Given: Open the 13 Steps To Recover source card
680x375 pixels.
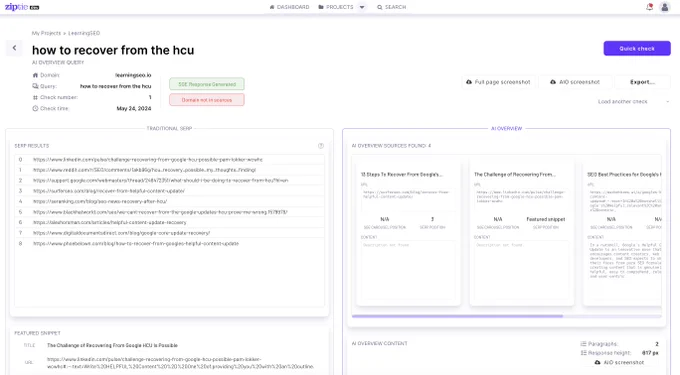Looking at the screenshot, I should tap(408, 234).
